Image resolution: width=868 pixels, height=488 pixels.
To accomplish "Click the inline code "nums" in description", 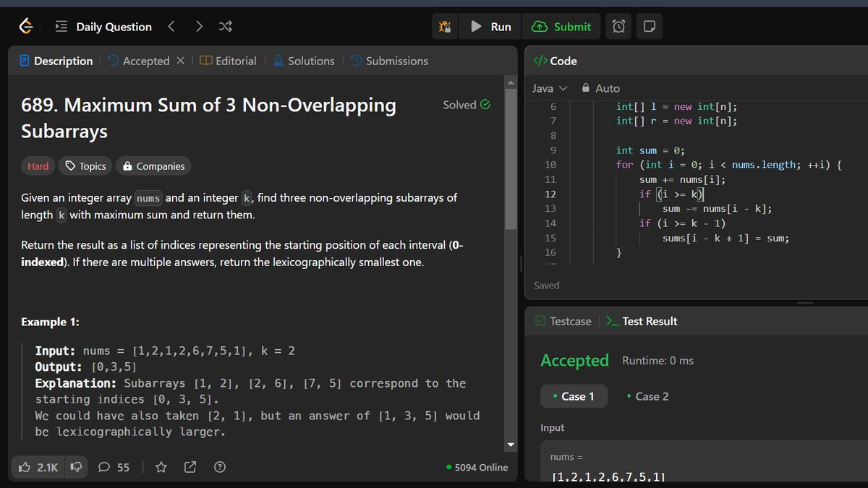I will pyautogui.click(x=148, y=198).
